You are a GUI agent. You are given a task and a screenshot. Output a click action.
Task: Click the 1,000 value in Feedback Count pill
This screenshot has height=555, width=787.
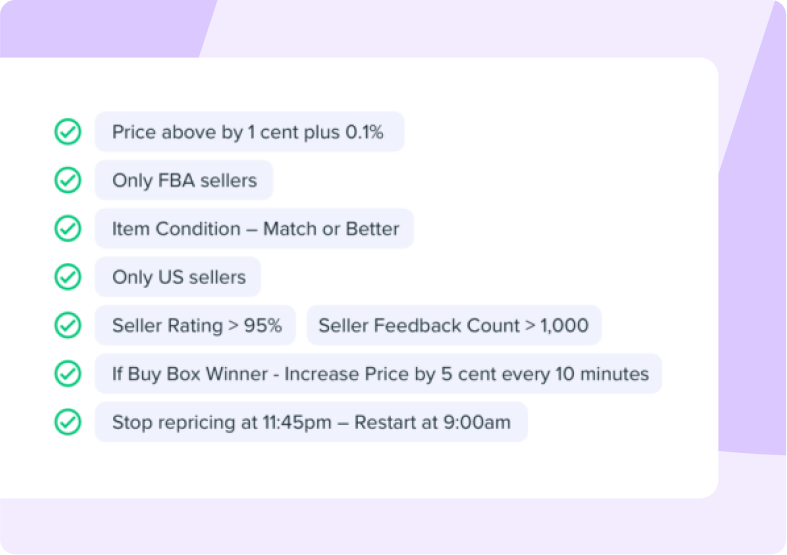[x=564, y=326]
